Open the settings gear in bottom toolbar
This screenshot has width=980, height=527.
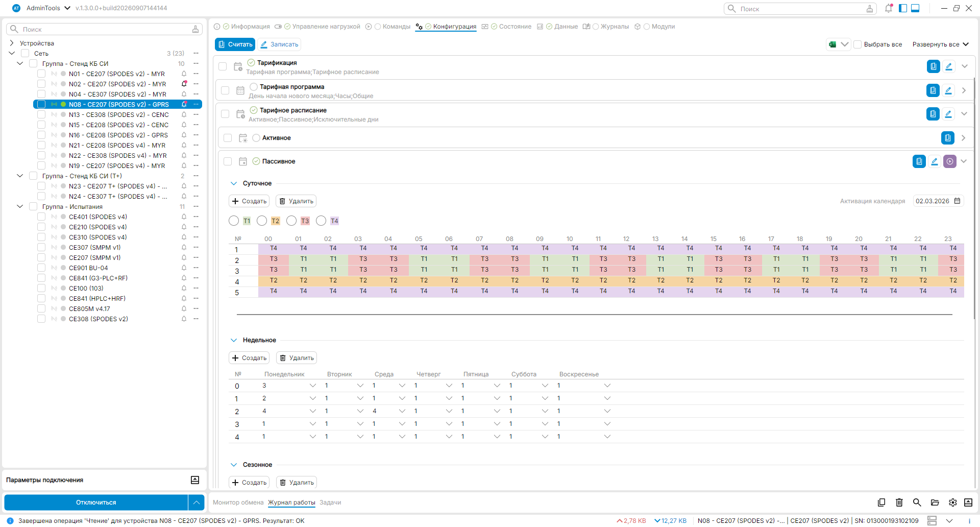[x=953, y=502]
